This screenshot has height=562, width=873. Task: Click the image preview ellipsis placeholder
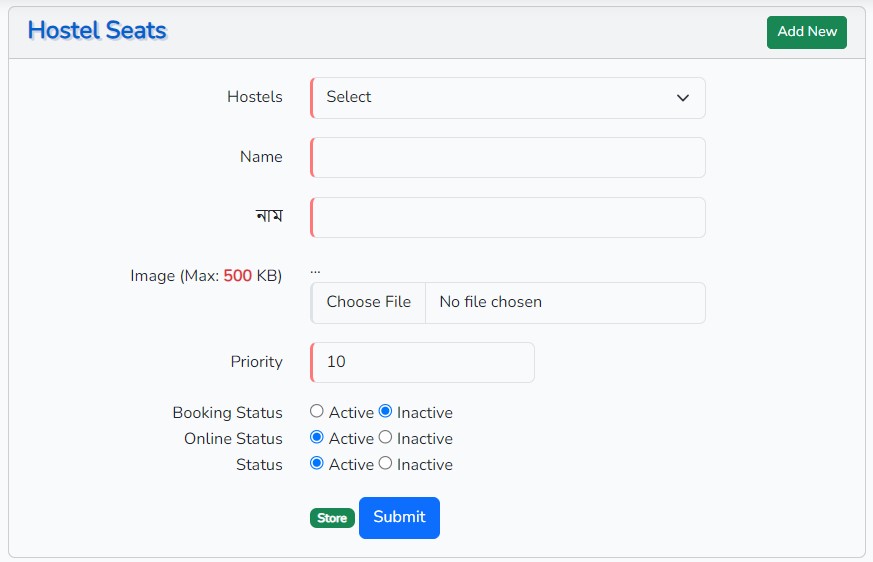315,270
